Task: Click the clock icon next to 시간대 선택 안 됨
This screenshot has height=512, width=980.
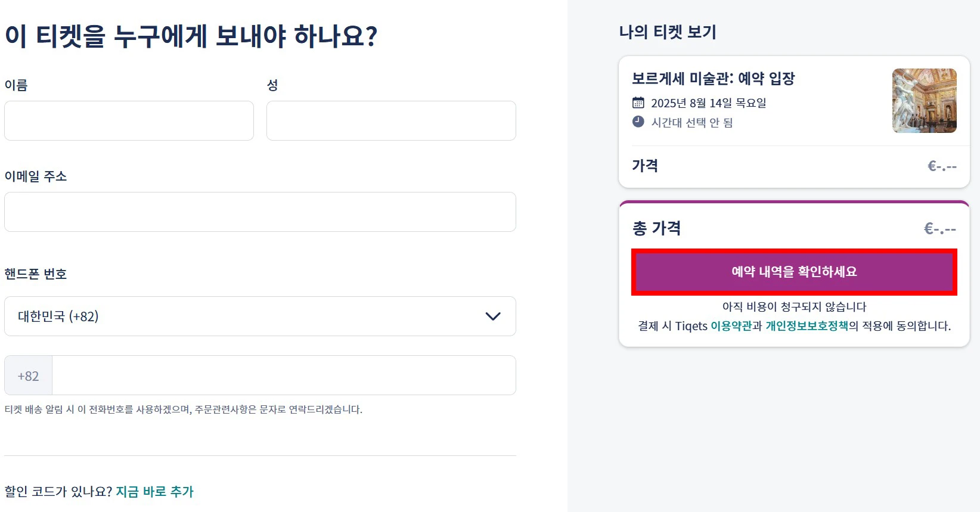Action: 638,122
